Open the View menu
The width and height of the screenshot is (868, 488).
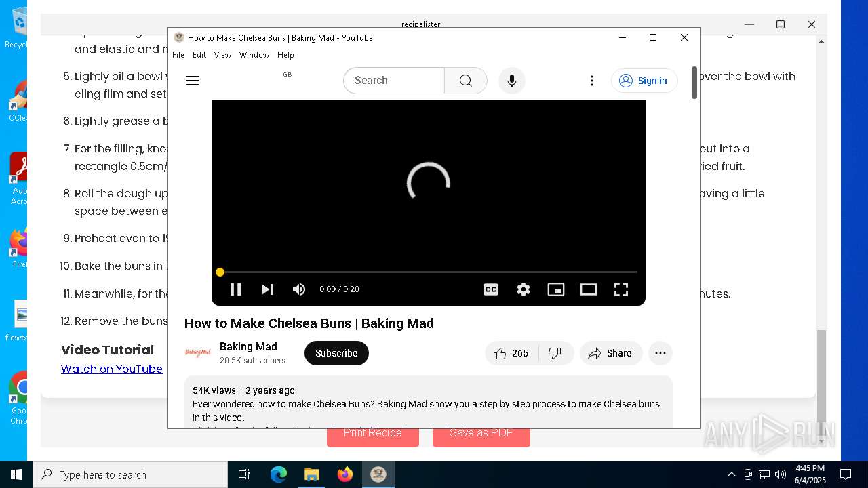[x=222, y=55]
